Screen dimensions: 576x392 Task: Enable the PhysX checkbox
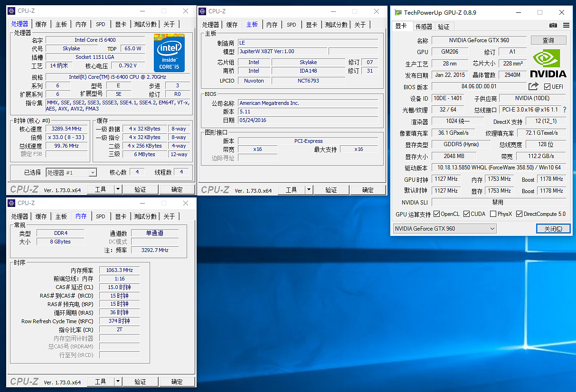point(493,214)
